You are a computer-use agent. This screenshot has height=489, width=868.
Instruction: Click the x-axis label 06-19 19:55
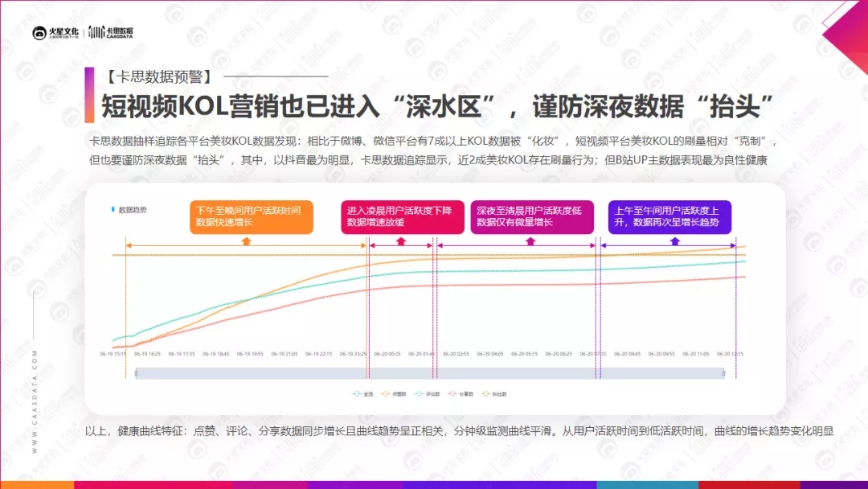click(250, 354)
